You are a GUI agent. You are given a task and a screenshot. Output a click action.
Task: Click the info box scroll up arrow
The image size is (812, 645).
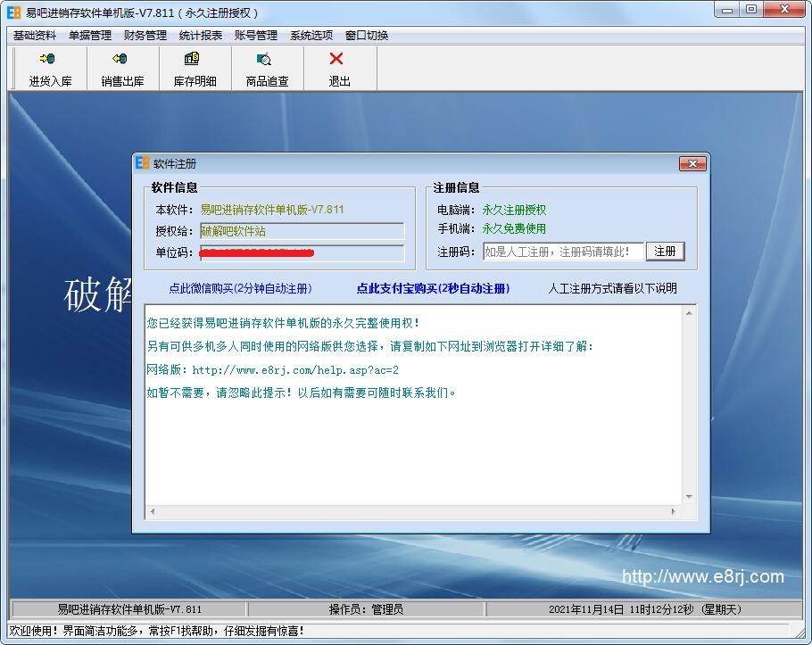[689, 313]
